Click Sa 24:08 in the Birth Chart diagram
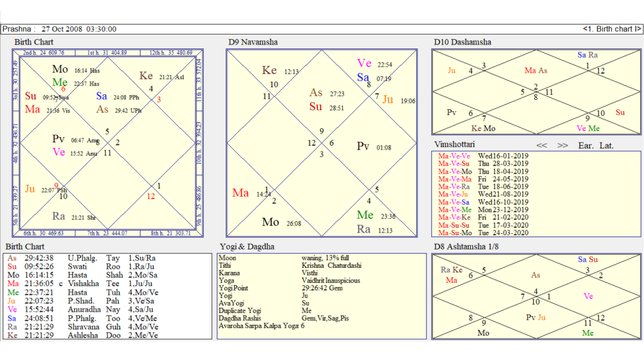This screenshot has height=362, width=644. coord(118,96)
